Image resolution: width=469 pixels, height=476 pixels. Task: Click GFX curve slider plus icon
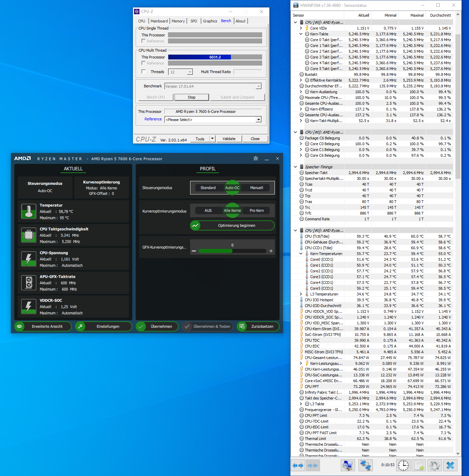271,251
